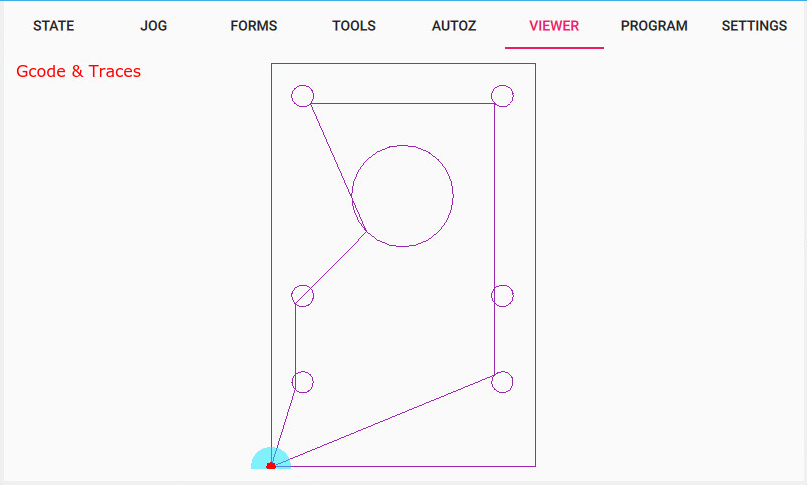
Task: Switch to the PROGRAM tab
Action: (654, 26)
